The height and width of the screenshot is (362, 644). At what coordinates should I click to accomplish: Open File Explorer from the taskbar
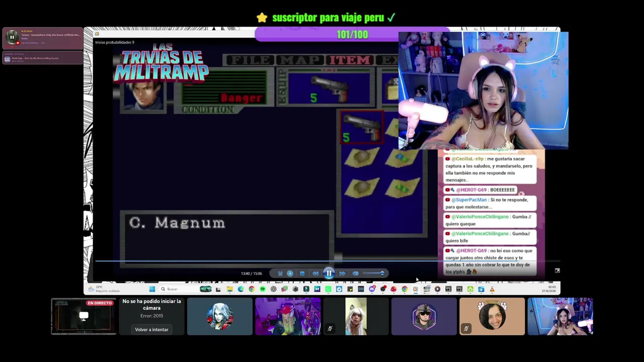(x=229, y=289)
